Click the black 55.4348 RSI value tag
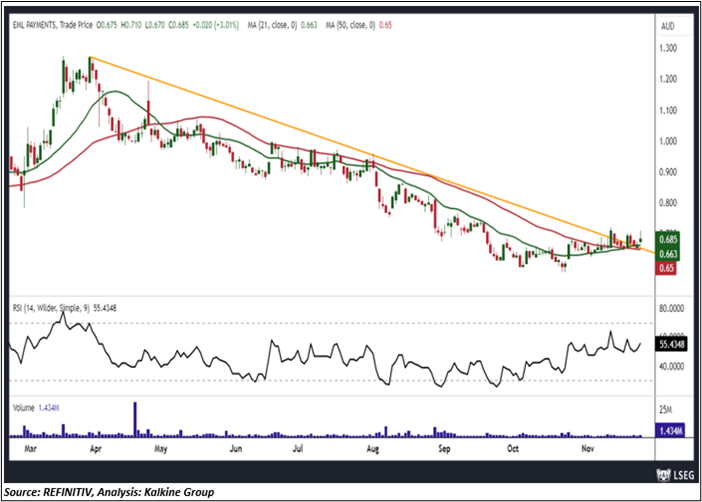Image resolution: width=702 pixels, height=502 pixels. tap(671, 344)
